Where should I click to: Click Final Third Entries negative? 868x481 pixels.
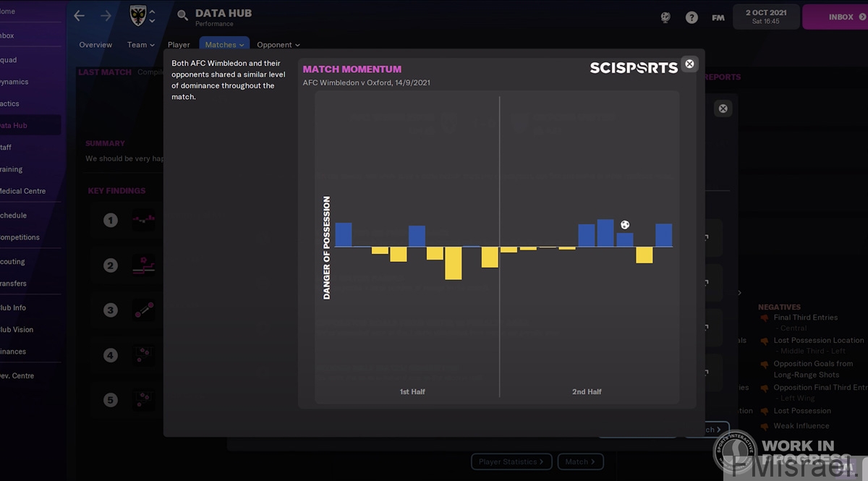pos(805,318)
